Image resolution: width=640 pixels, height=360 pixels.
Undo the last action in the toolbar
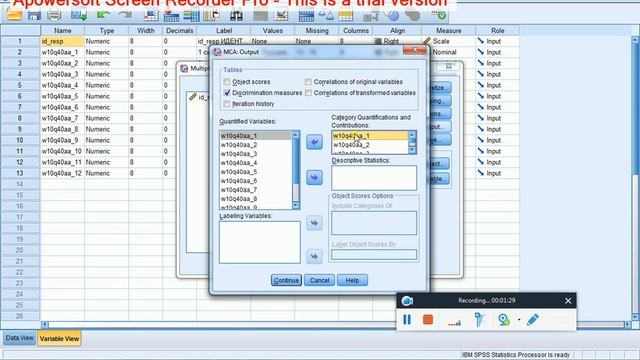click(103, 16)
